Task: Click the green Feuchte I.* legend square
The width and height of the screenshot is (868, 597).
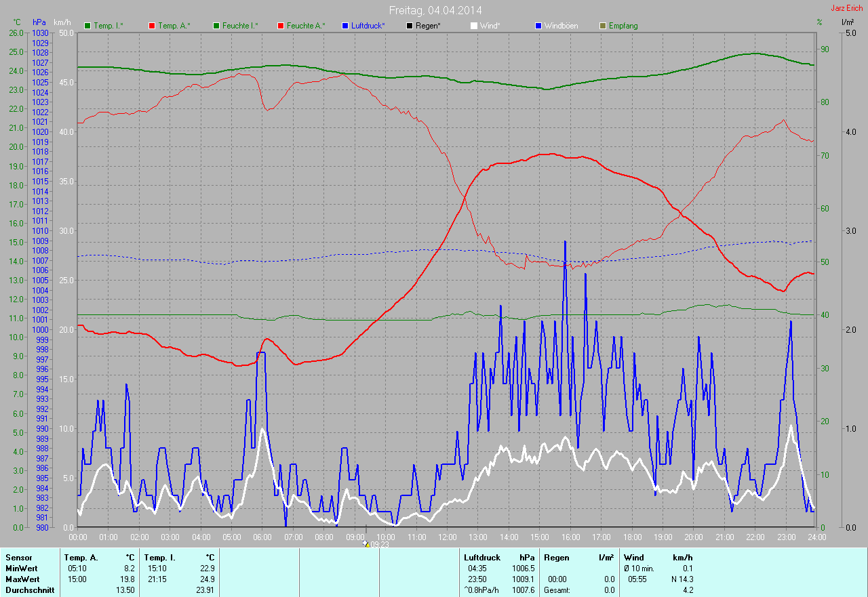Action: (216, 26)
